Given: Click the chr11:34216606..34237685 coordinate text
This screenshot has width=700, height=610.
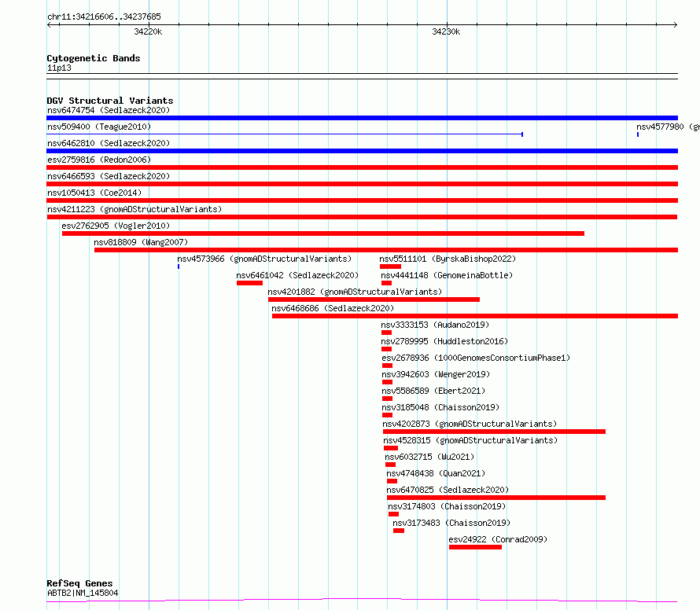Looking at the screenshot, I should [104, 17].
